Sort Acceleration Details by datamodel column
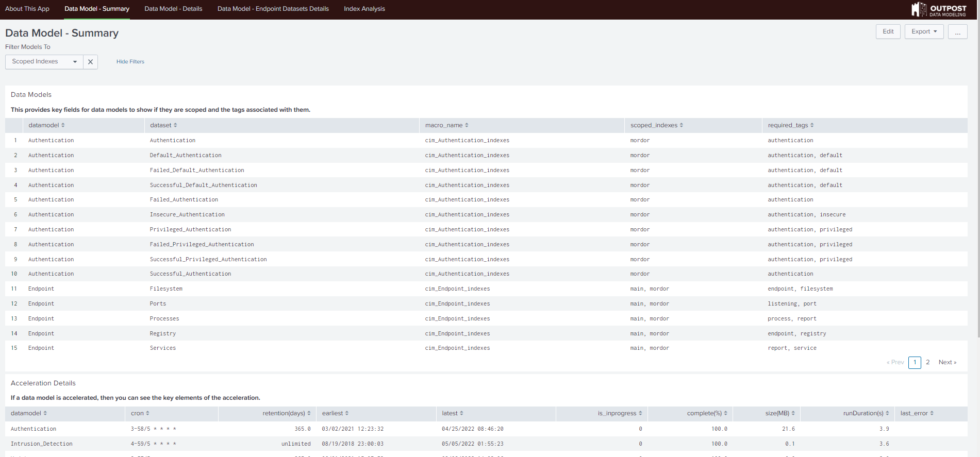The image size is (980, 457). point(29,413)
